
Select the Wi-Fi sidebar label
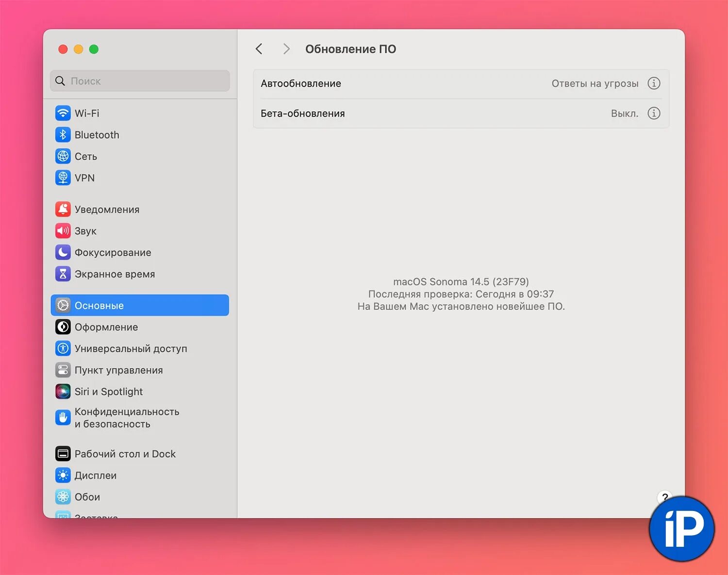pyautogui.click(x=87, y=113)
